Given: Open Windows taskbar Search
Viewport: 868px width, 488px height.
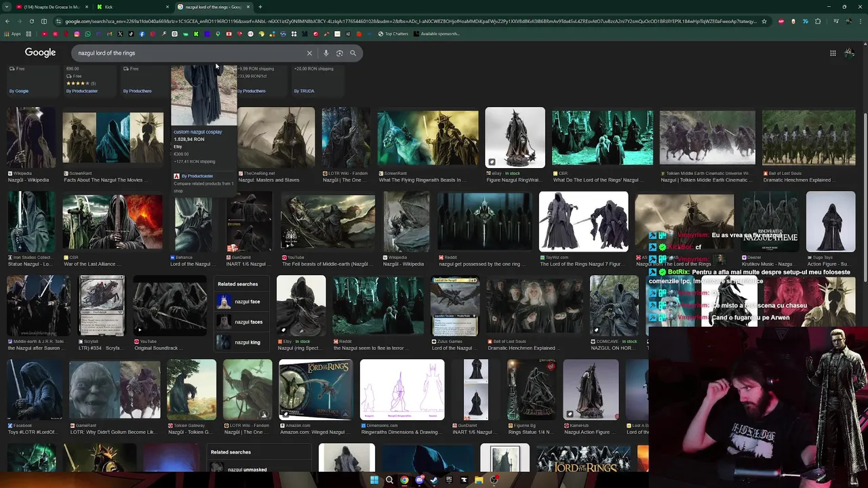Looking at the screenshot, I should (389, 480).
